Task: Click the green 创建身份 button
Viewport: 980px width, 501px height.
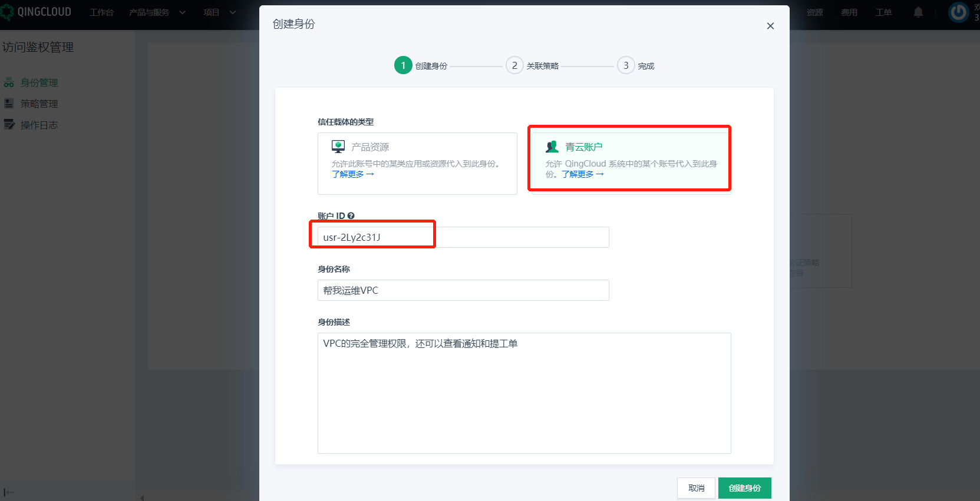Action: tap(745, 488)
